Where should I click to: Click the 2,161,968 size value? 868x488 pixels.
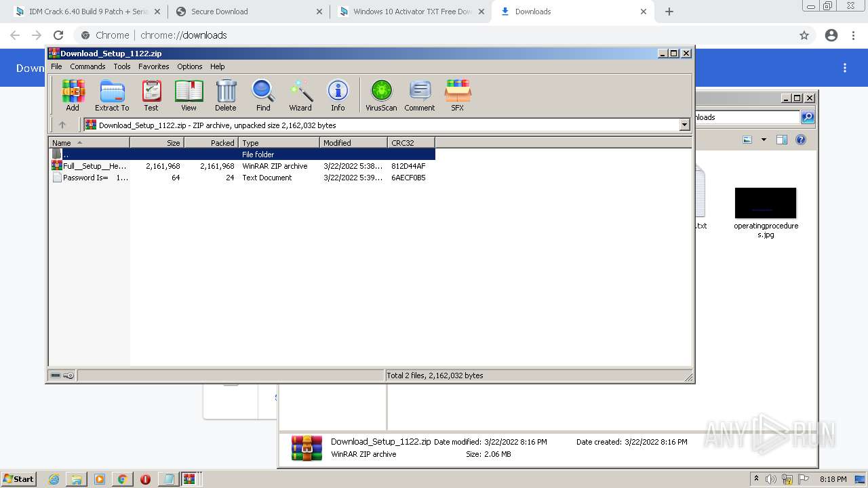pyautogui.click(x=163, y=166)
